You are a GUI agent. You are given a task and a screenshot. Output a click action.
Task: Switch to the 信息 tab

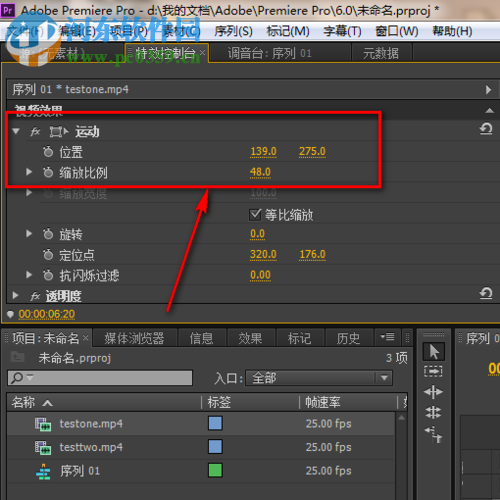click(201, 338)
